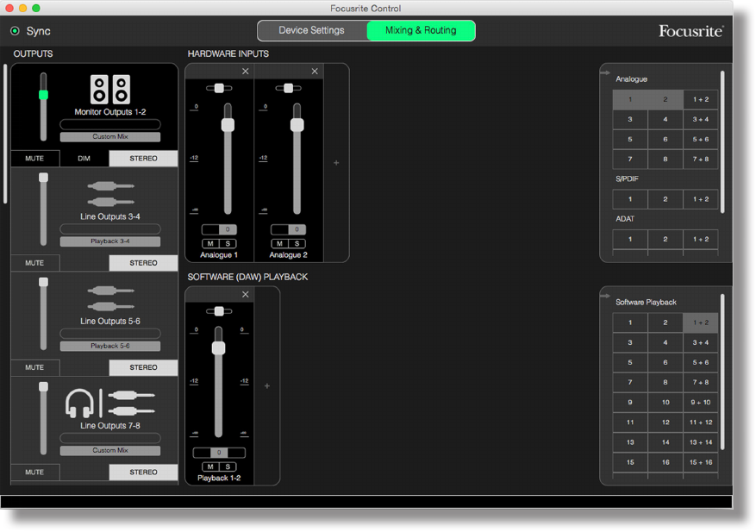756x532 pixels.
Task: Click the Monitor Outputs 1-2 level fader
Action: (x=43, y=95)
